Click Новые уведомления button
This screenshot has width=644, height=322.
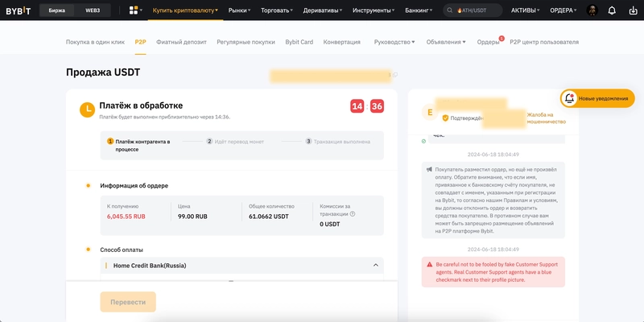[597, 98]
